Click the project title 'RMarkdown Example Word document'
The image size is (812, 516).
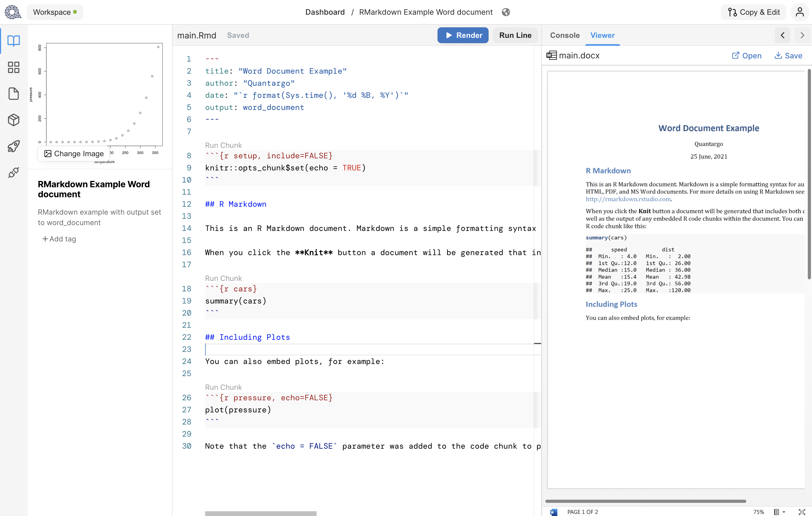(x=94, y=189)
